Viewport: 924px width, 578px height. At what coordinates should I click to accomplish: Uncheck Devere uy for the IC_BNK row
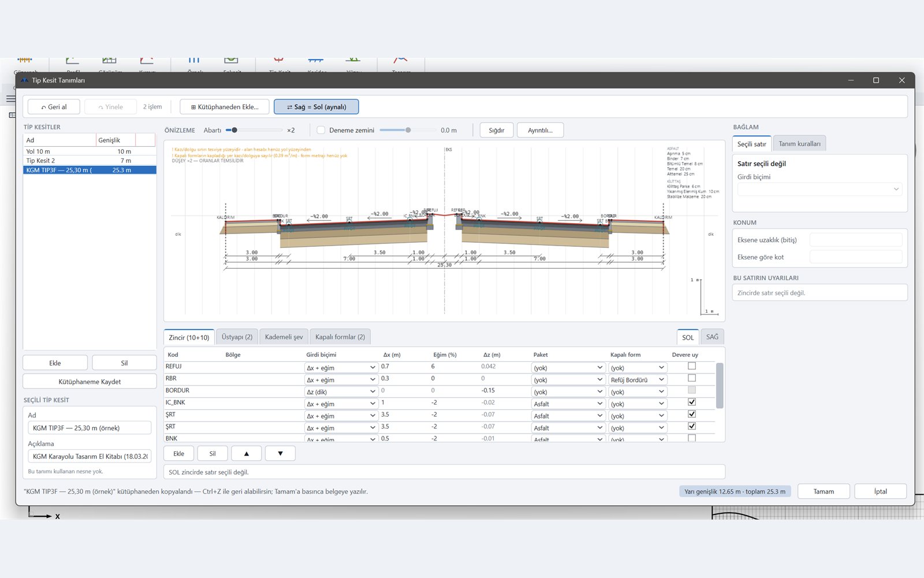click(x=692, y=402)
